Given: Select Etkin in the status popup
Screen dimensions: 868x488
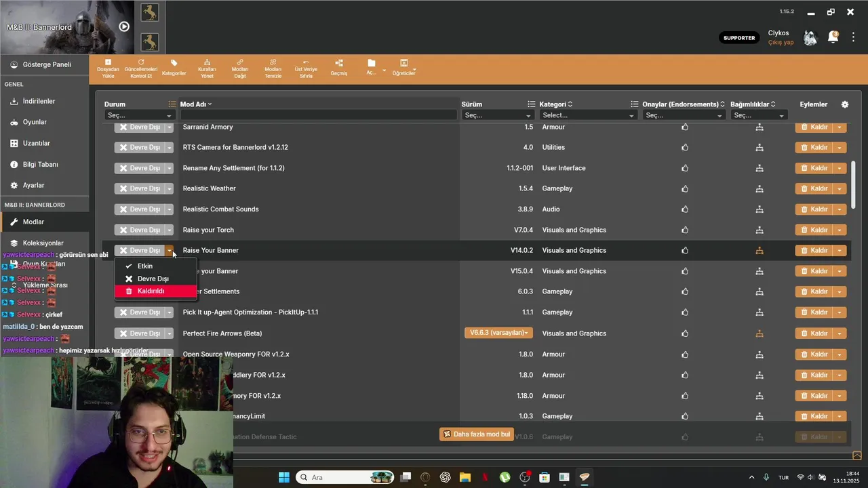Looking at the screenshot, I should (x=155, y=266).
